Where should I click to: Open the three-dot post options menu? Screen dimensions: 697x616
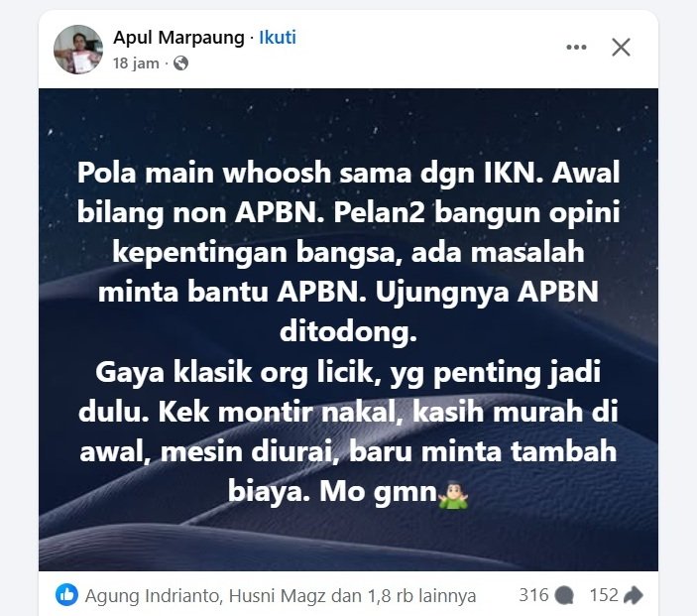(x=576, y=48)
